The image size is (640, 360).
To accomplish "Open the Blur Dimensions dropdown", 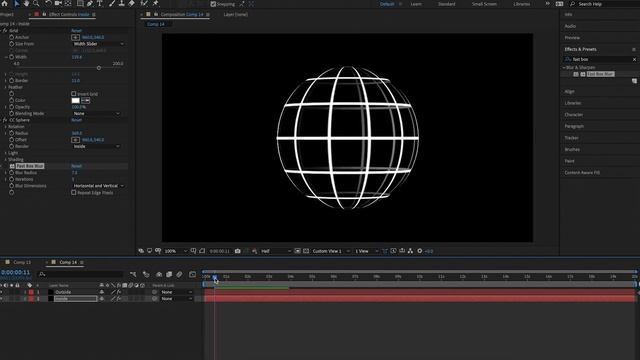I will tap(98, 186).
